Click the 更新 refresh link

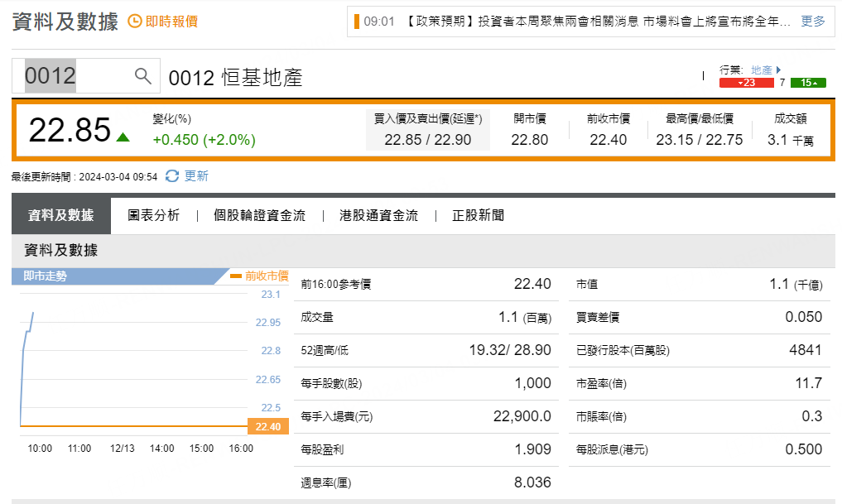tap(196, 176)
